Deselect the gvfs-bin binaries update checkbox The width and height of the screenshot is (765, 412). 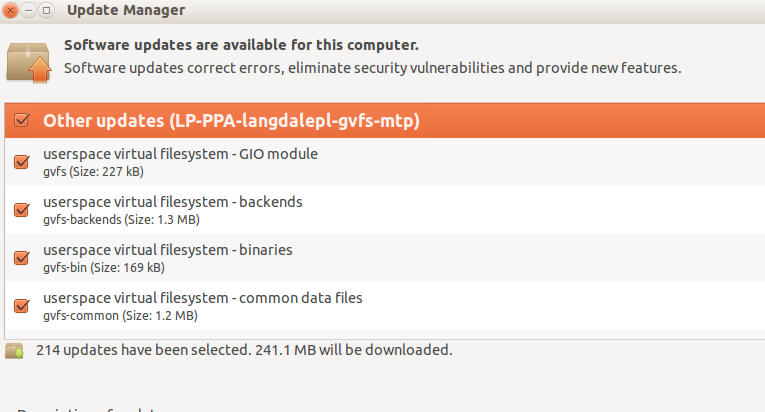tap(22, 257)
